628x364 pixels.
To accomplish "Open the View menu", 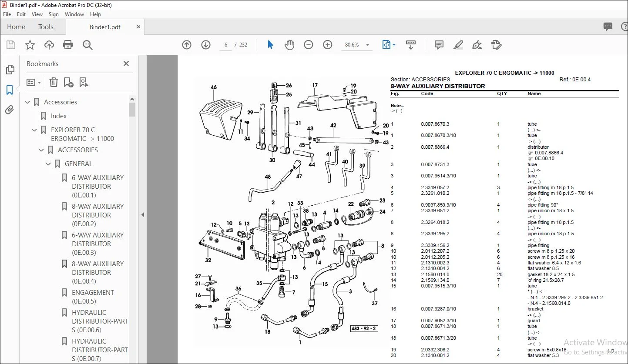I will click(37, 14).
